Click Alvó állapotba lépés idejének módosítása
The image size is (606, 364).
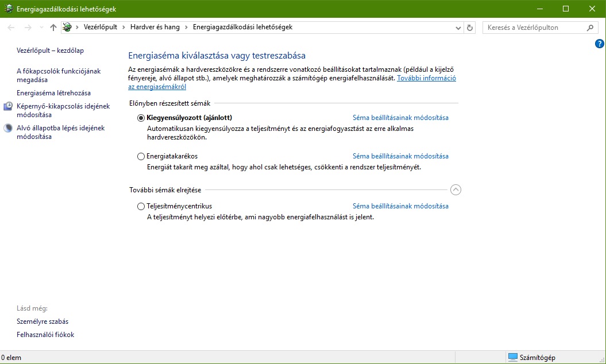(61, 132)
